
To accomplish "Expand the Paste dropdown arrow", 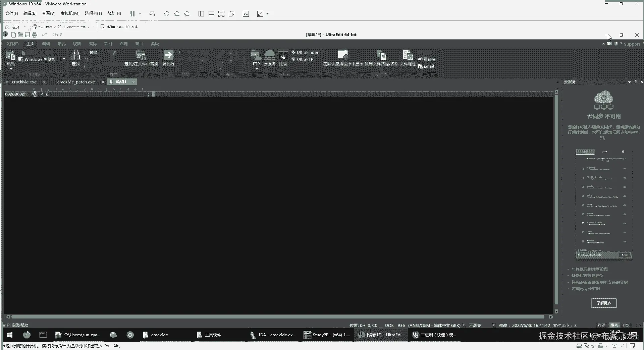I will 11,69.
